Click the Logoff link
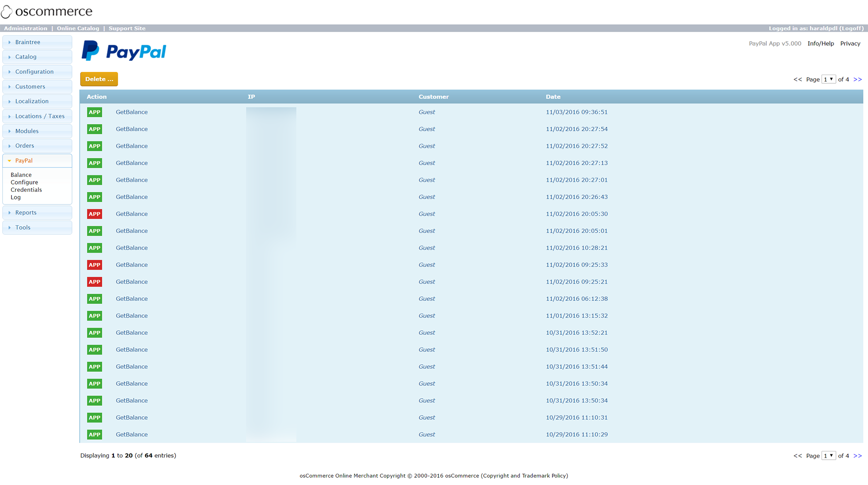 click(x=851, y=29)
